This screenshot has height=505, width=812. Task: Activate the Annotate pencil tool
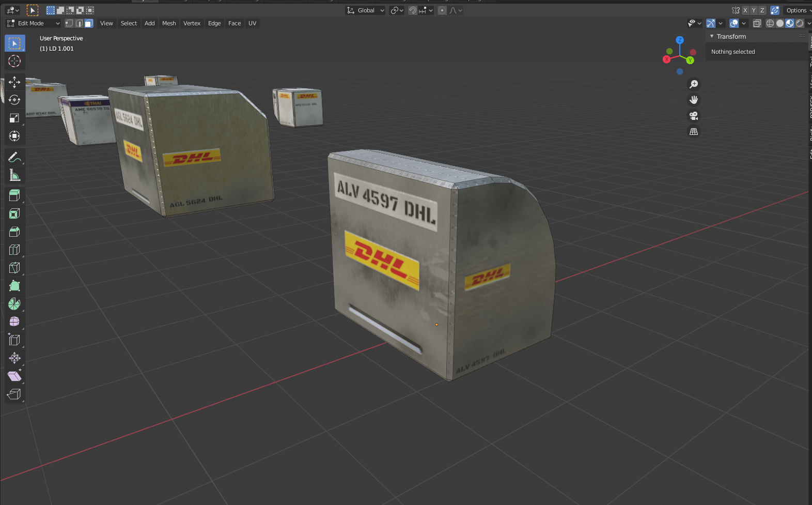click(x=14, y=157)
